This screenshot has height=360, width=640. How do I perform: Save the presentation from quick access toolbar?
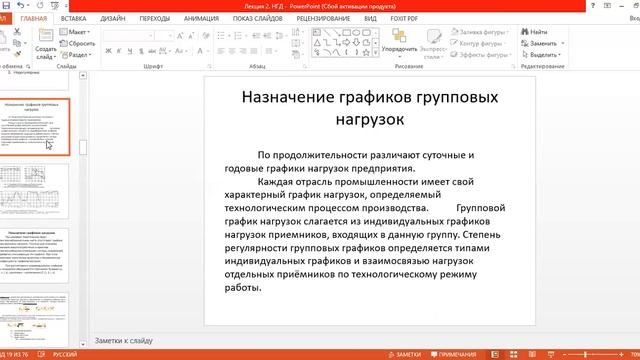coord(6,6)
